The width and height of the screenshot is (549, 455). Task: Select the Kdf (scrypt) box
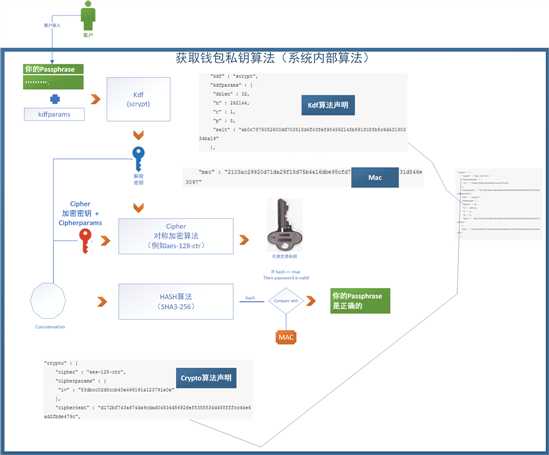138,99
